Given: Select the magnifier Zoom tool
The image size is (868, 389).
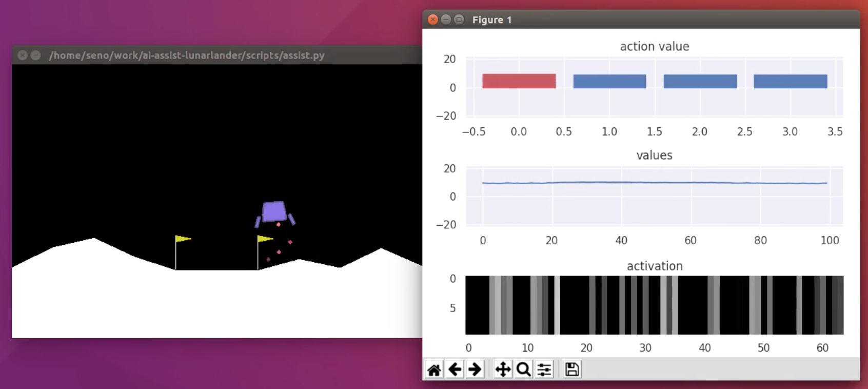Looking at the screenshot, I should [x=523, y=369].
